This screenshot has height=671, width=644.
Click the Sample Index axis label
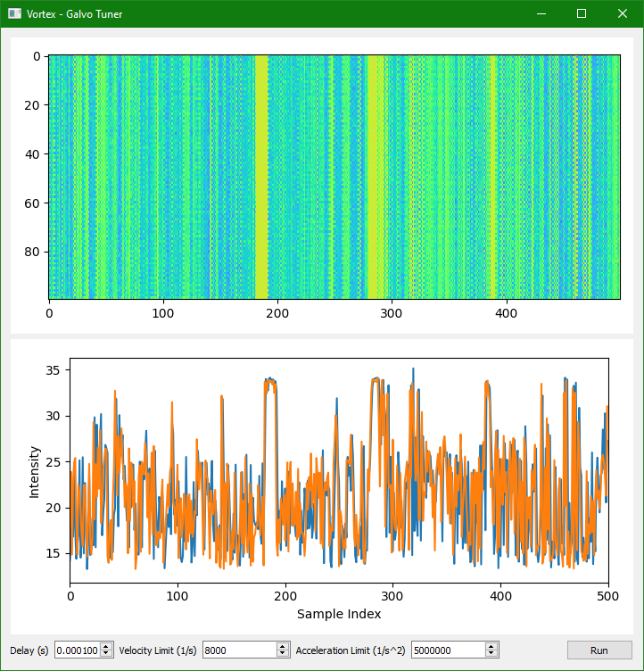(x=339, y=614)
